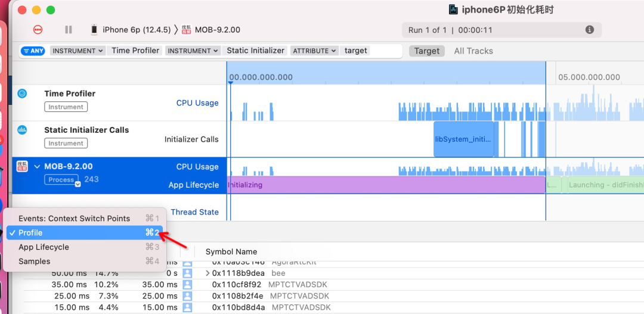Switch to All Tracks view
This screenshot has height=314, width=644.
[473, 51]
